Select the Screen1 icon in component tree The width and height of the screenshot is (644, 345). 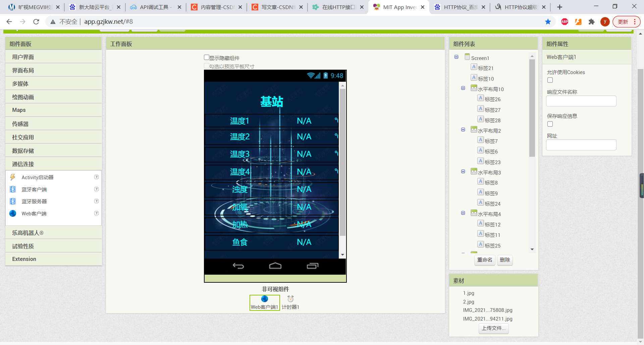click(x=467, y=57)
